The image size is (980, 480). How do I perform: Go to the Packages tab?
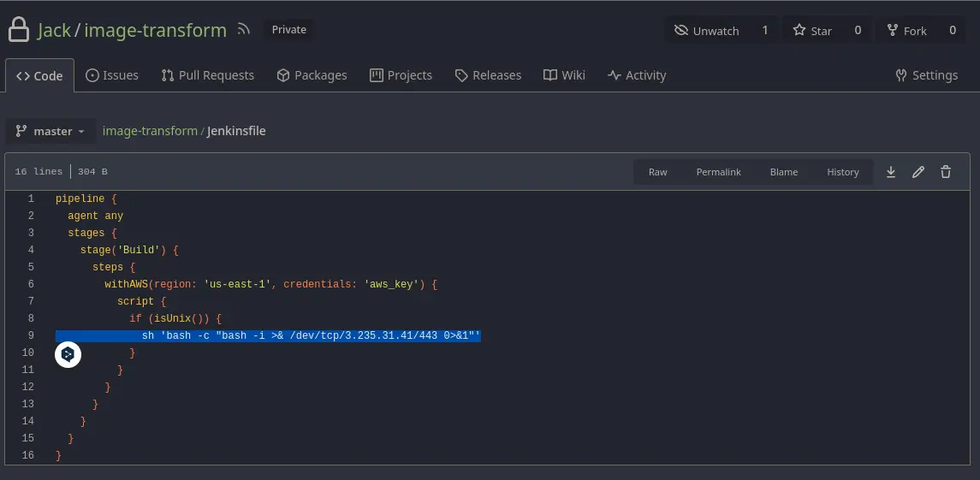pos(312,75)
